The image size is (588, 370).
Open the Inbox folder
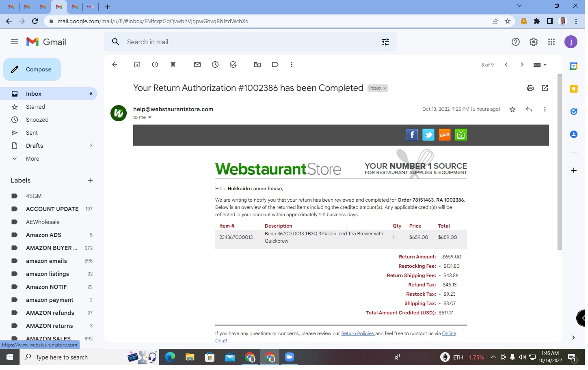tap(49, 94)
